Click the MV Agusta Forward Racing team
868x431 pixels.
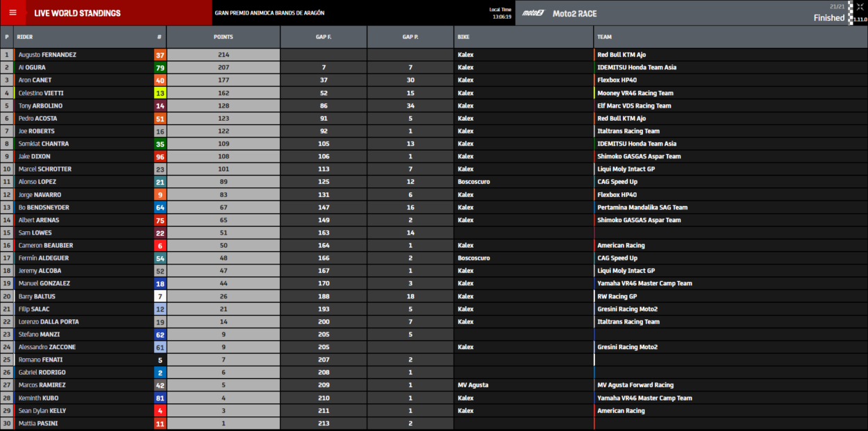tap(635, 385)
